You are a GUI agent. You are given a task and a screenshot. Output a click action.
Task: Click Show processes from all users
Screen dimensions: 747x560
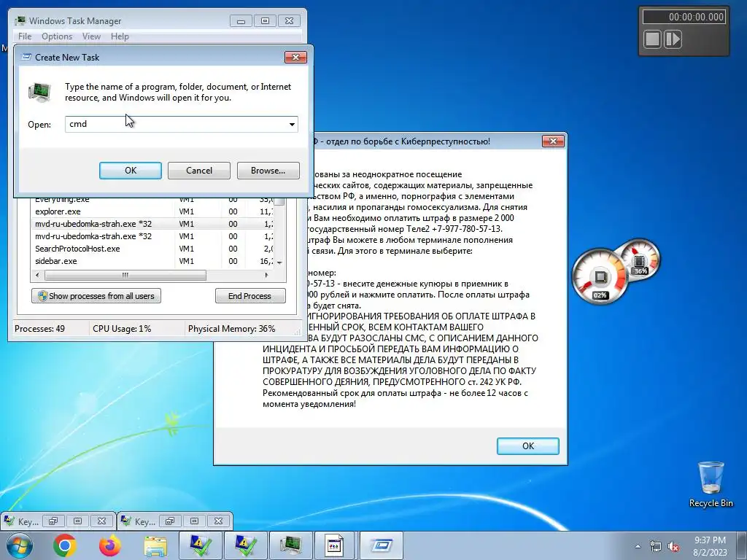pos(96,296)
